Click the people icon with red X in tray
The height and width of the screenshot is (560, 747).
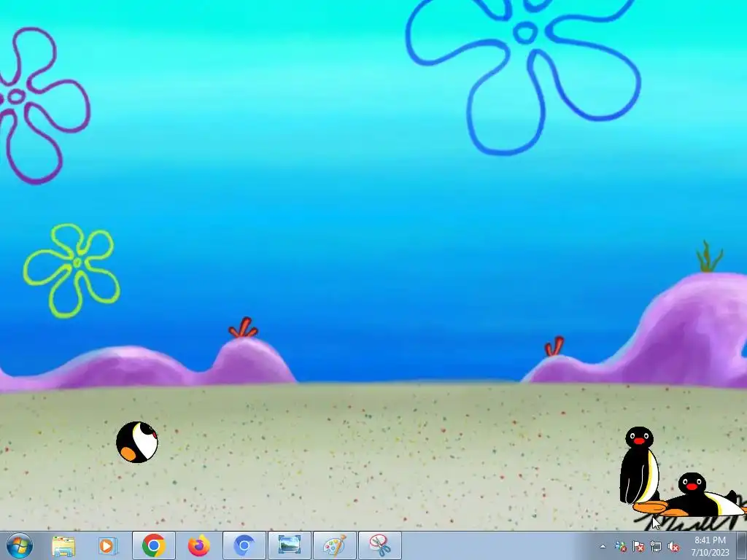[x=620, y=546]
